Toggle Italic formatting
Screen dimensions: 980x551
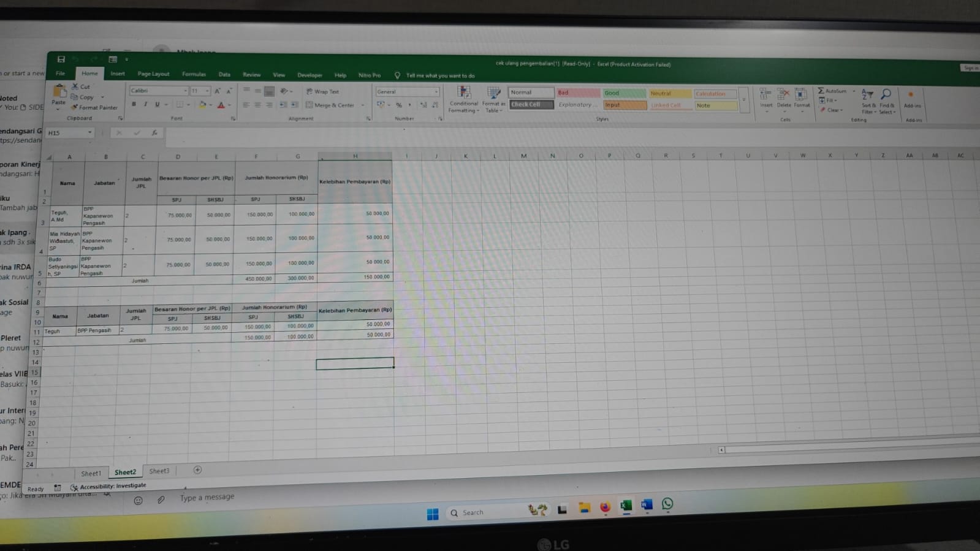pyautogui.click(x=145, y=104)
